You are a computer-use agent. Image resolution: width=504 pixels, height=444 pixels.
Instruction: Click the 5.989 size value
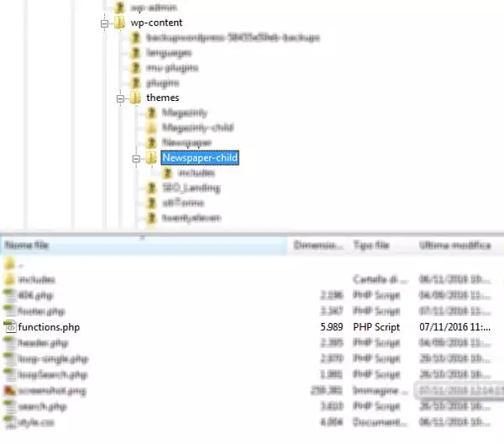[x=332, y=327]
